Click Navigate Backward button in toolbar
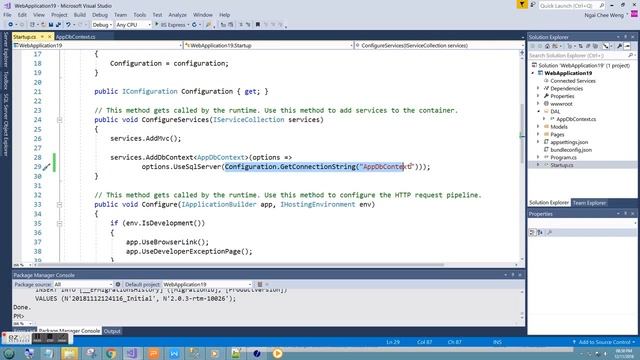The height and width of the screenshot is (360, 640). pyautogui.click(x=11, y=25)
